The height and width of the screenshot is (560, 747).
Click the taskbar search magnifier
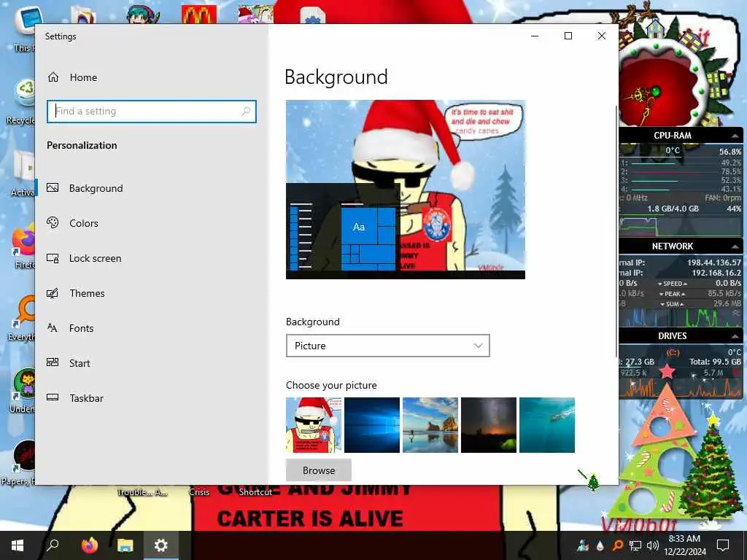(x=53, y=545)
